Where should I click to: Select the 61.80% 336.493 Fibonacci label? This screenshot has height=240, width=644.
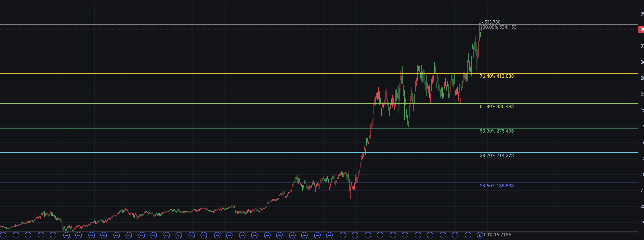(497, 106)
